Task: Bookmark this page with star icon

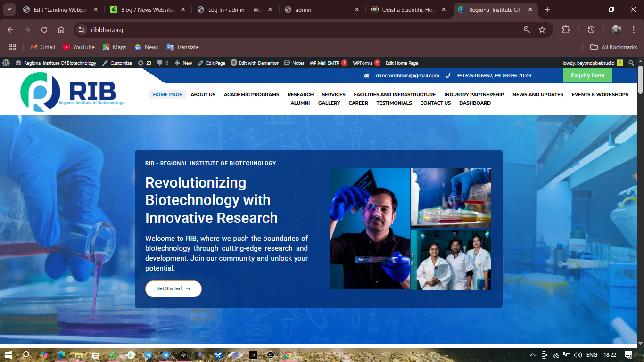Action: coord(542,30)
